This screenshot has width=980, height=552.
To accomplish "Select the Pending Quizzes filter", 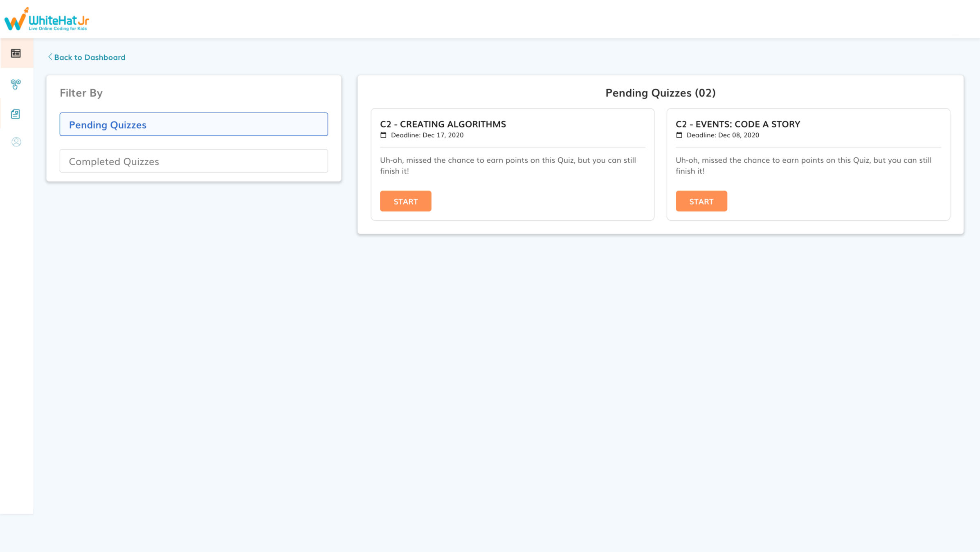I will pos(193,124).
